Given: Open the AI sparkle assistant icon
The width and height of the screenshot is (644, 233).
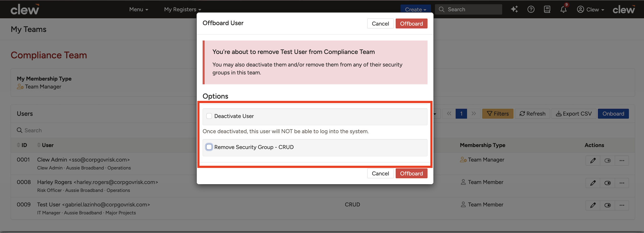Looking at the screenshot, I should [x=514, y=9].
